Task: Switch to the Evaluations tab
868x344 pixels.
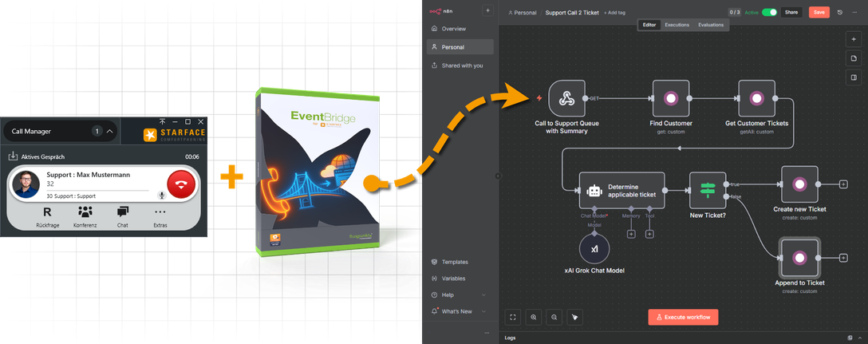Action: [x=711, y=25]
